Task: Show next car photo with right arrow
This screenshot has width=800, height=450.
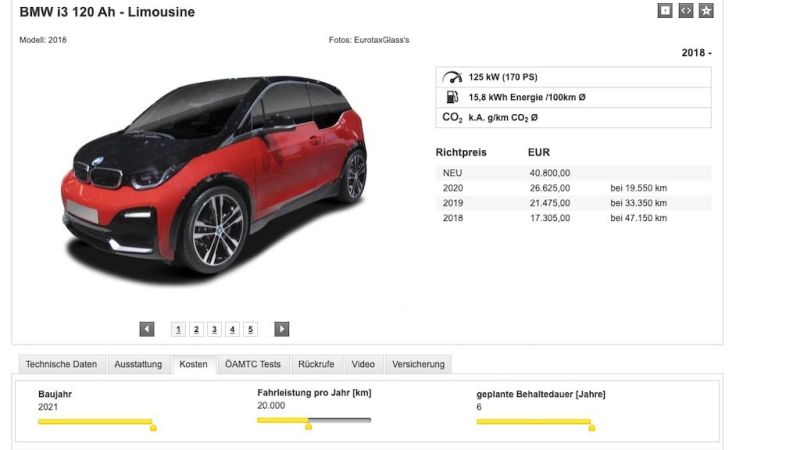Action: pyautogui.click(x=282, y=329)
